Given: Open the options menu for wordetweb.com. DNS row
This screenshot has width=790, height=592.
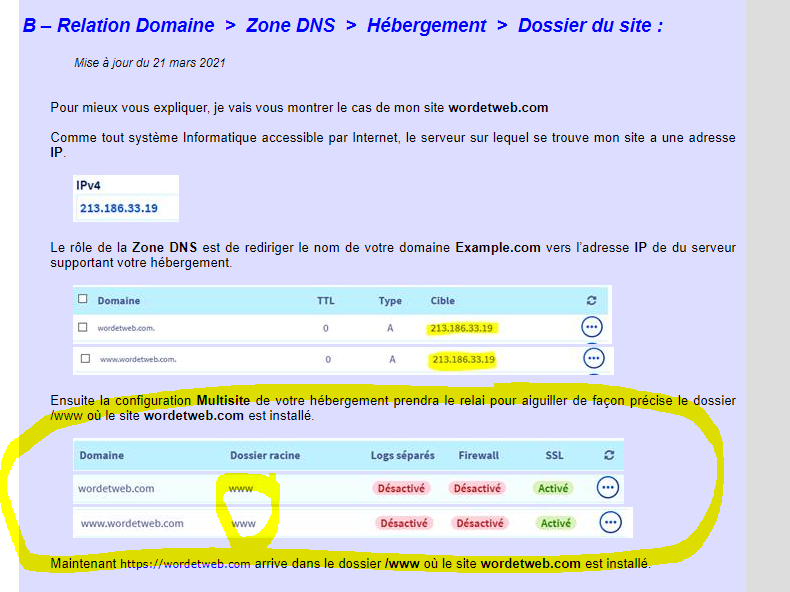Looking at the screenshot, I should tap(592, 327).
